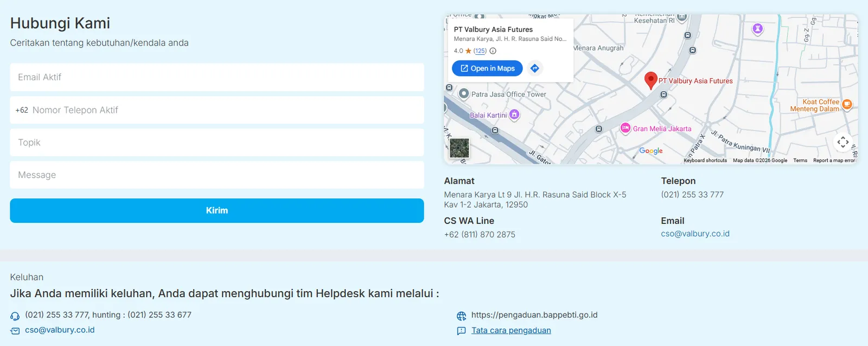
Task: Click transit icon below PT Valbury pin
Action: click(663, 94)
